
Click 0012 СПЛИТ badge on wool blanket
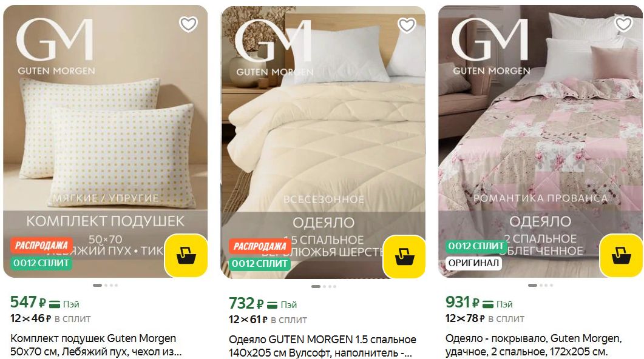[x=260, y=264]
